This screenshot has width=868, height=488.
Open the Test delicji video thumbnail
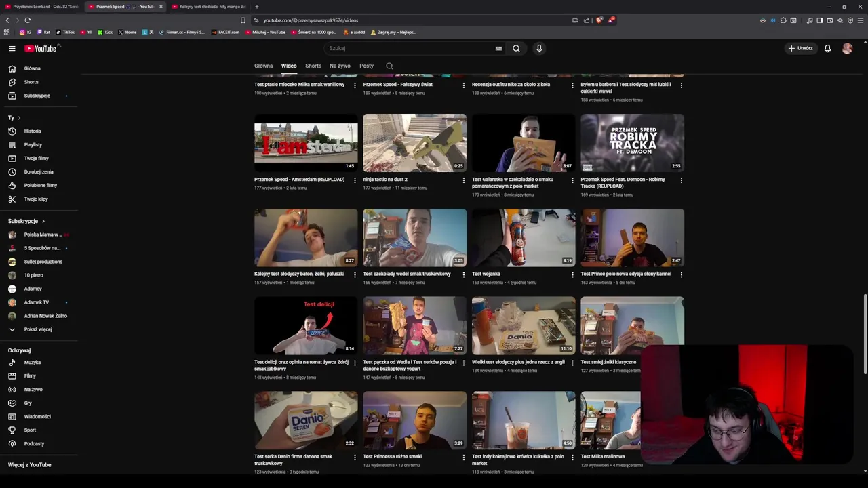click(x=306, y=325)
